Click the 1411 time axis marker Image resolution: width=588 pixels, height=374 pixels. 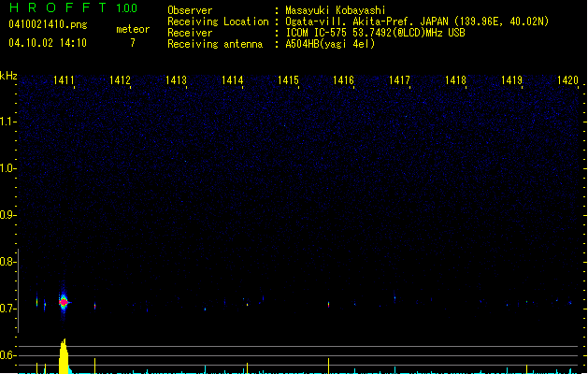pos(64,80)
